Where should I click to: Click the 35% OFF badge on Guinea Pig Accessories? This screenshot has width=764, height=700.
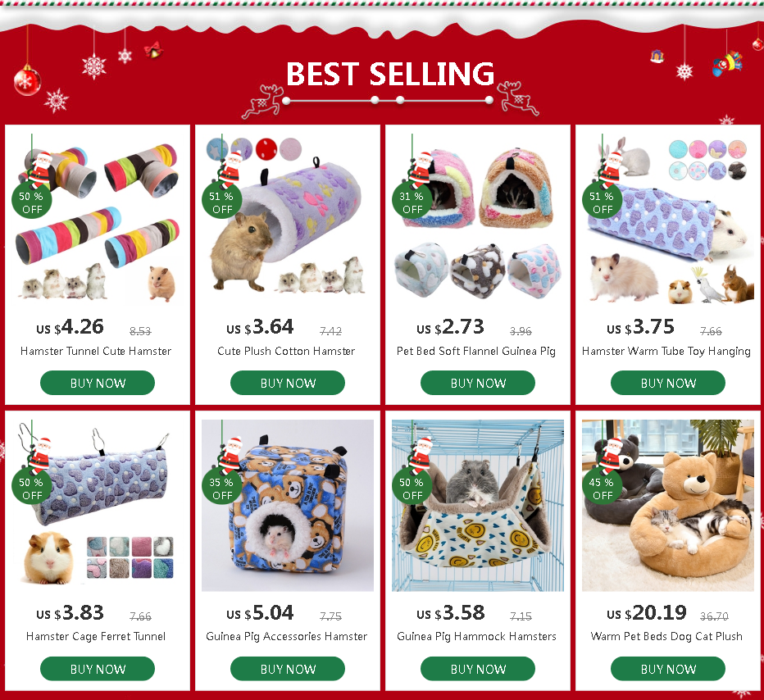coord(221,488)
